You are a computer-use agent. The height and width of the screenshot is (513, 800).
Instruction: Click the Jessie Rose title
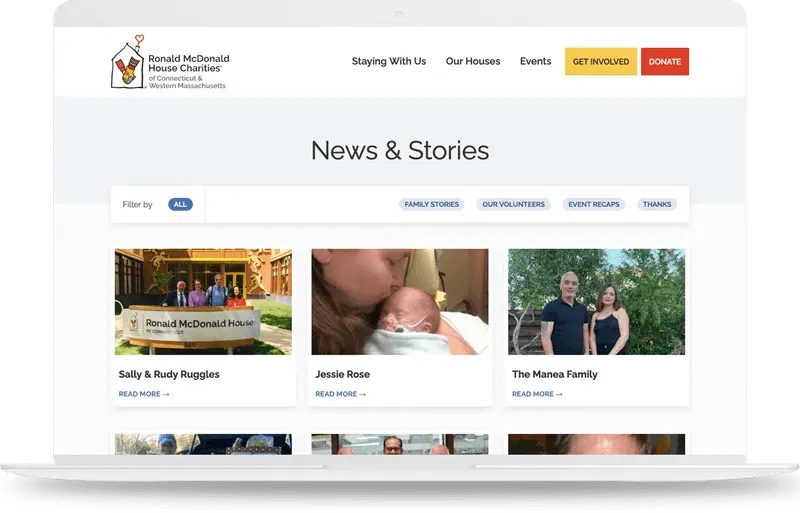coord(342,374)
